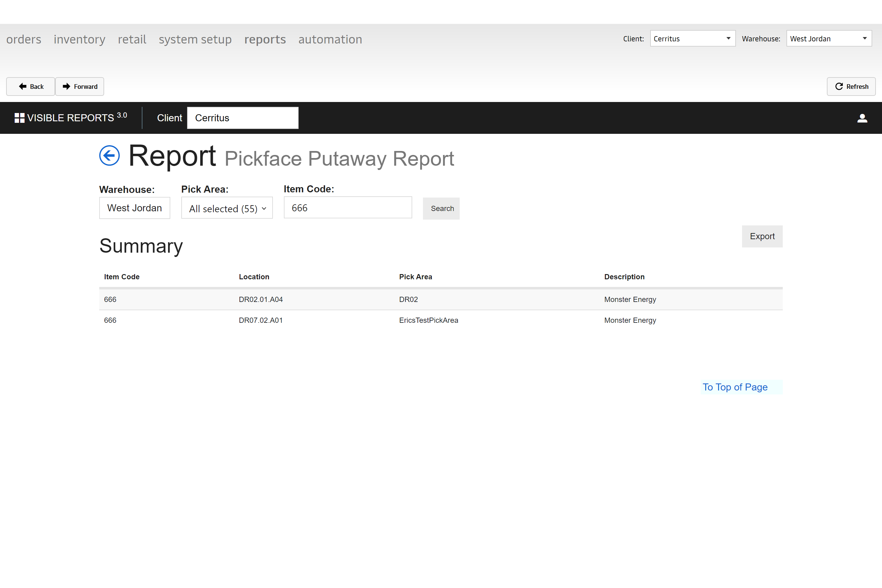Image resolution: width=882 pixels, height=588 pixels.
Task: Follow the To Top of Page link
Action: click(735, 387)
